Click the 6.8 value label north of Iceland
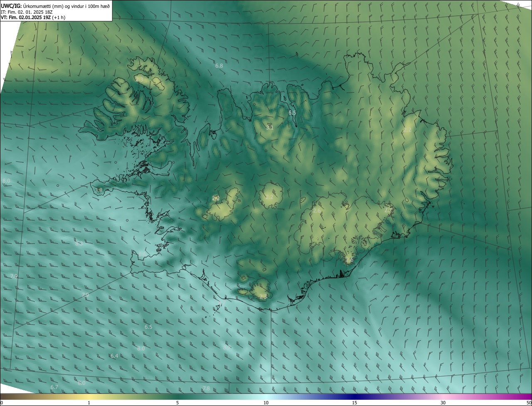Screen dimensions: 532x406 point(219,66)
